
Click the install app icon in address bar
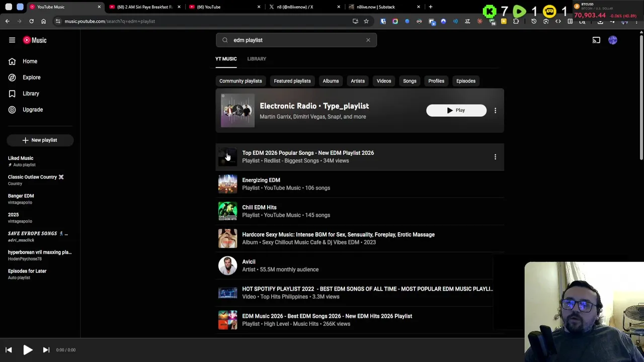pyautogui.click(x=355, y=21)
